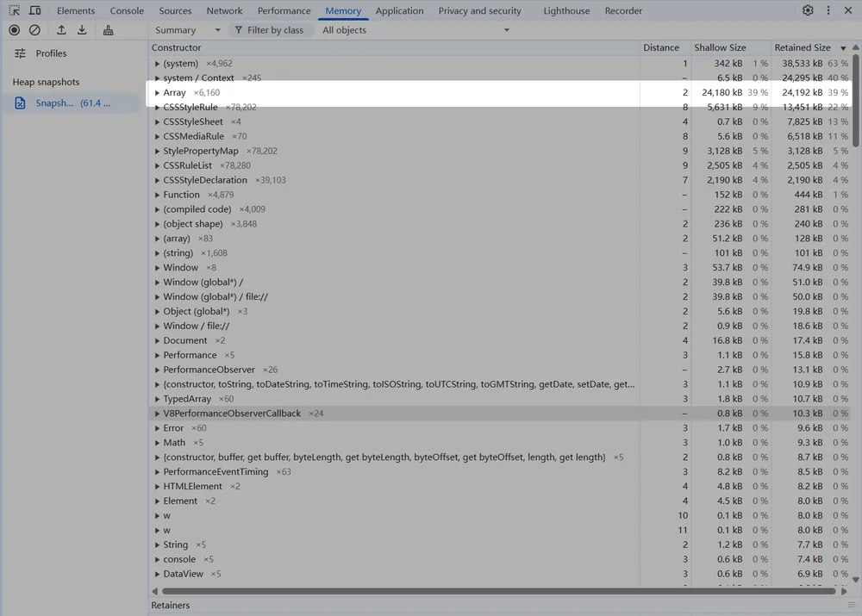
Task: Select the Math ×5 row
Action: coord(500,442)
